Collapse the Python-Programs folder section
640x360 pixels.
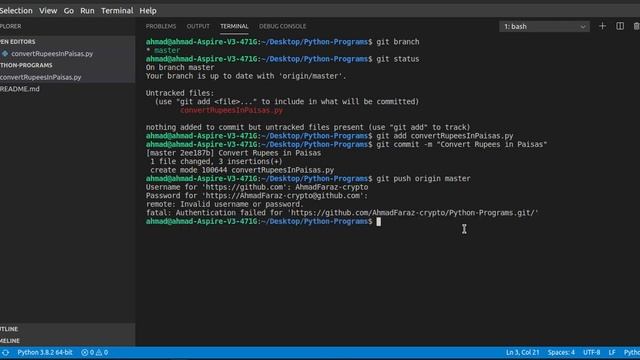(x=26, y=65)
